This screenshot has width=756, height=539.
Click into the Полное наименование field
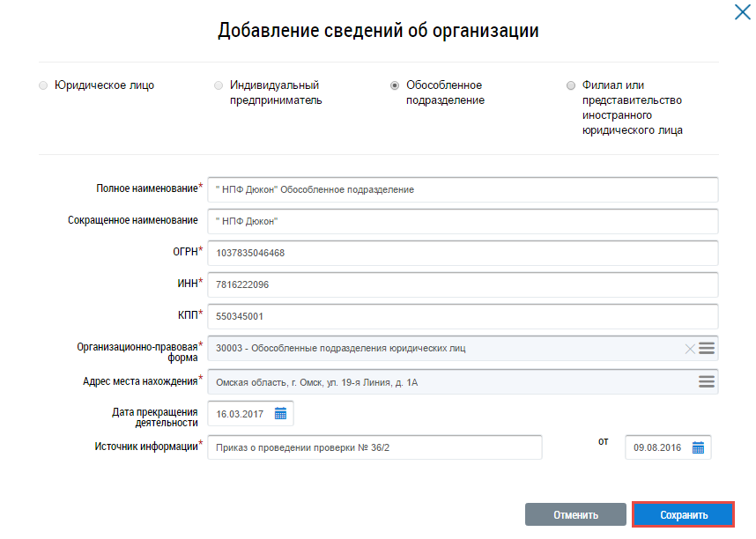click(463, 189)
